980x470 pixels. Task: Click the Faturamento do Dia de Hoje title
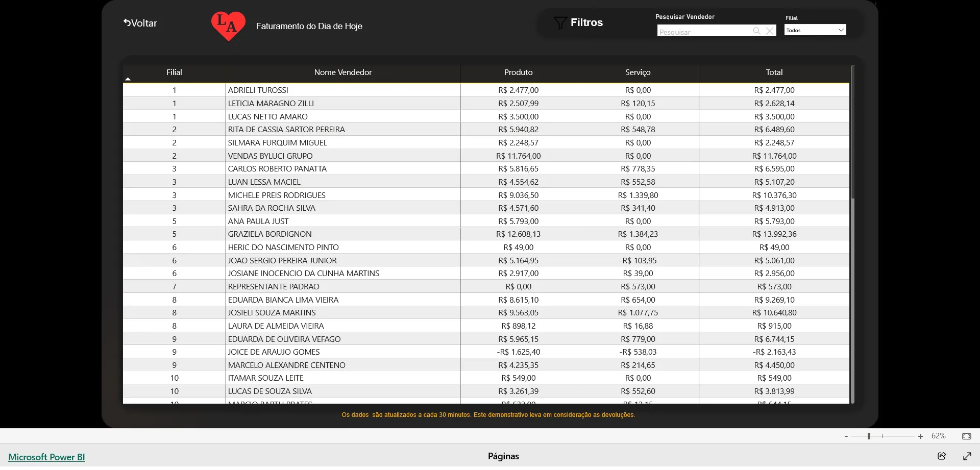pyautogui.click(x=309, y=26)
